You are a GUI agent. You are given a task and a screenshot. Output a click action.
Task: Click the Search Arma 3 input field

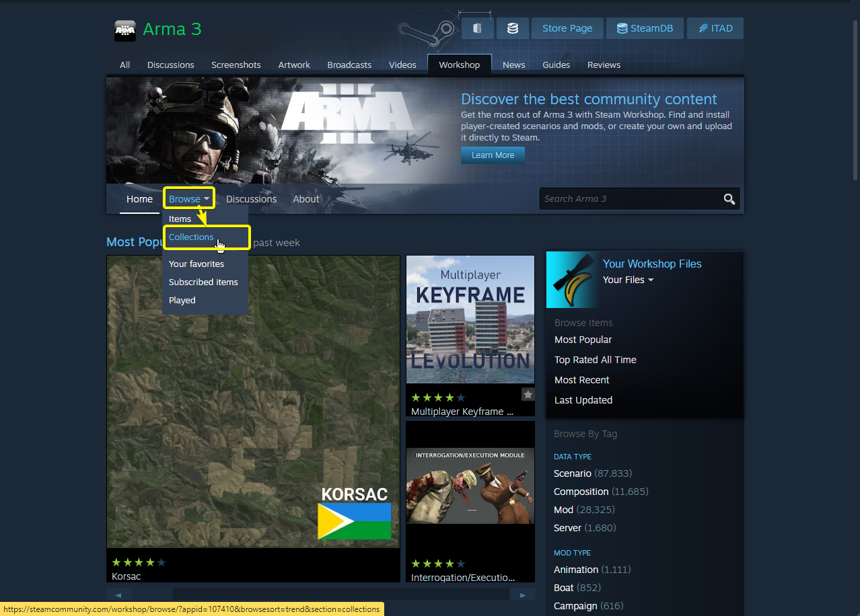coord(631,199)
